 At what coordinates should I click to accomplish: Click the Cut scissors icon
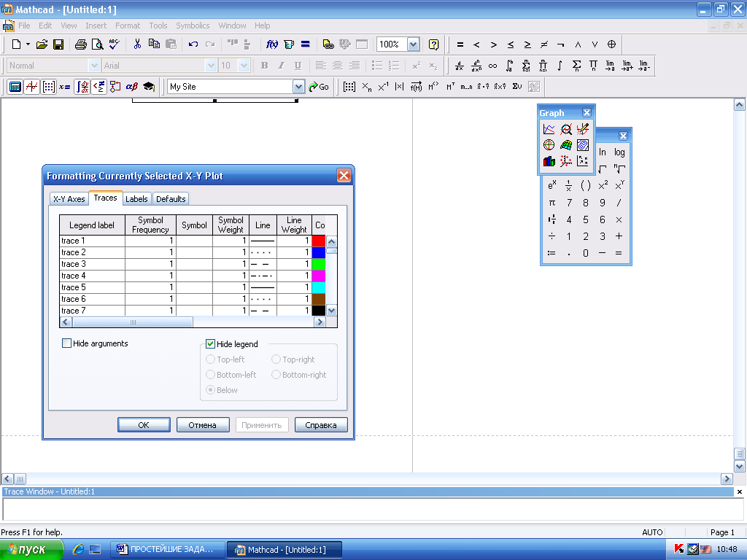click(137, 44)
